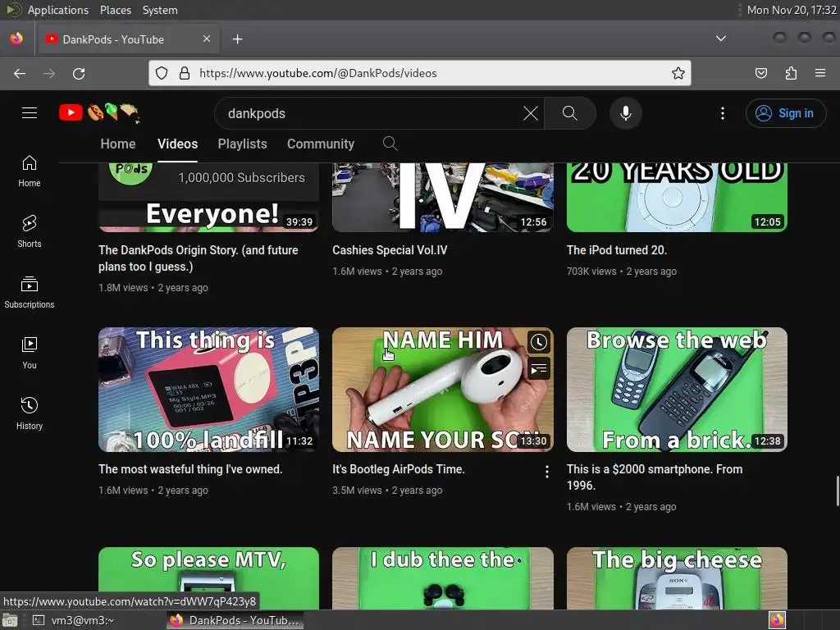Open a new browser tab
This screenshot has height=630, width=840.
tap(237, 39)
